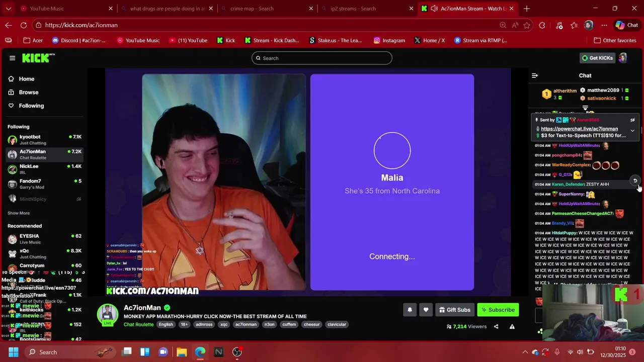Toggle stream notification bell

tap(410, 310)
